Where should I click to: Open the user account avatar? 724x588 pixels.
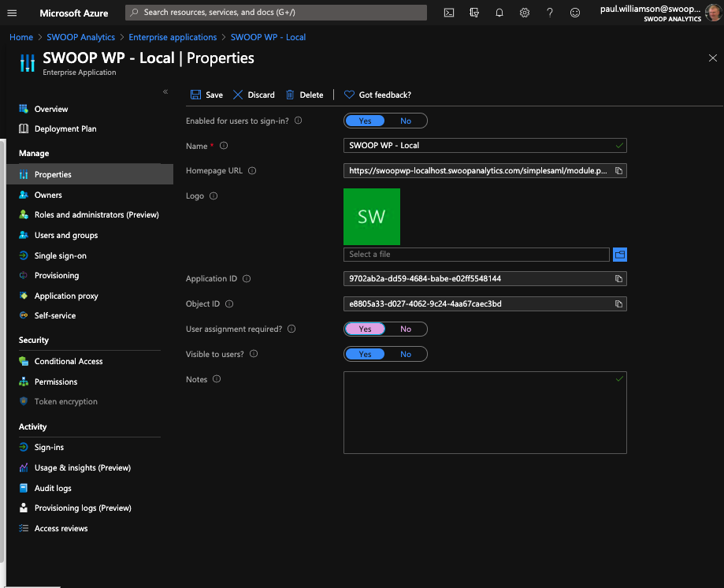714,13
